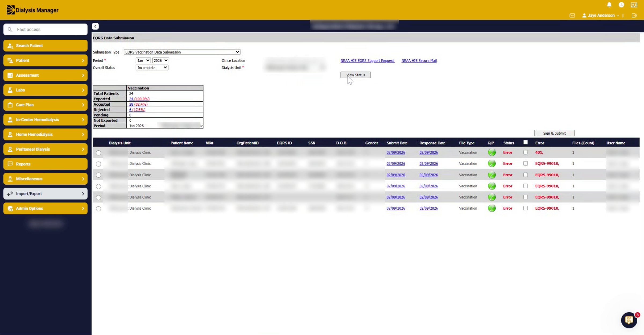
Task: Check the checkbox in the 401 error row
Action: tap(525, 152)
